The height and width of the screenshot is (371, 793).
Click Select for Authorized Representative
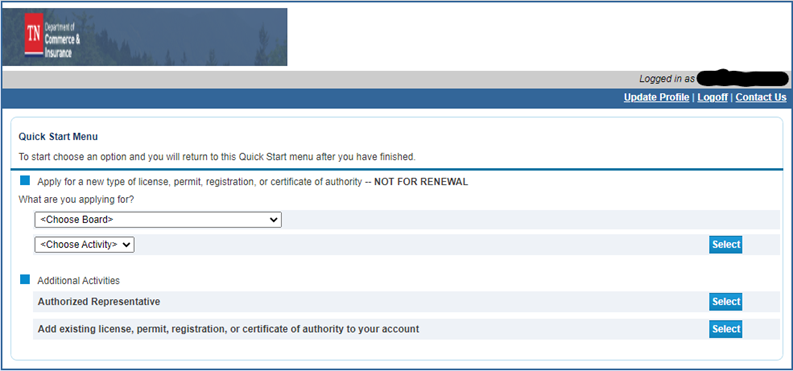[725, 302]
